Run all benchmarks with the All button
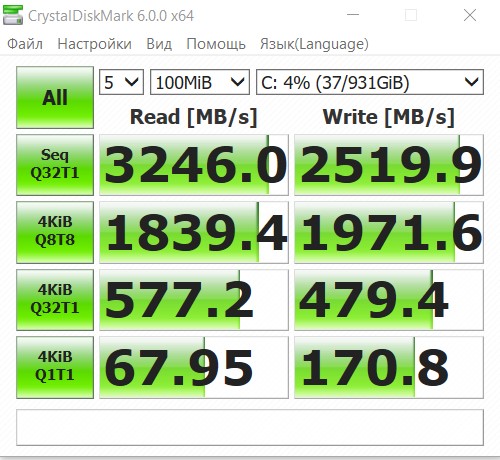Viewport: 500px width, 460px height. (55, 97)
